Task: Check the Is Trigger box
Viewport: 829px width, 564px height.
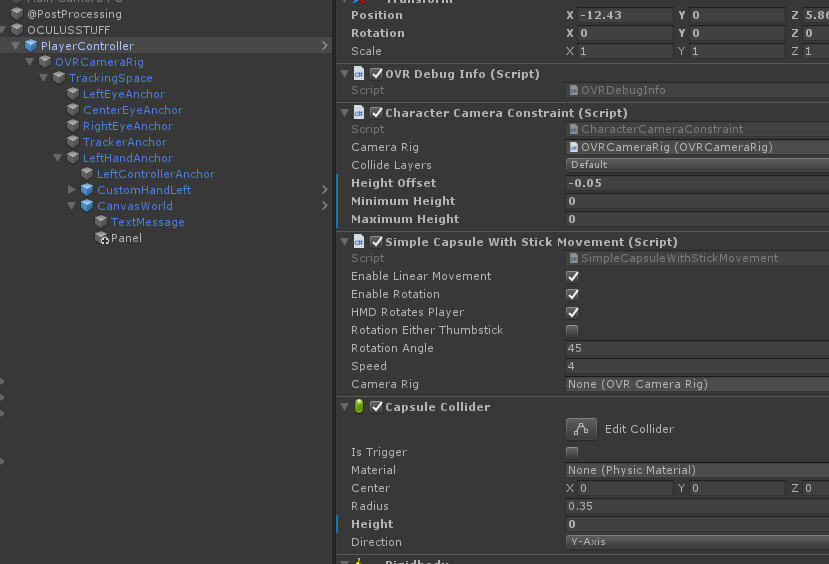Action: coord(572,452)
